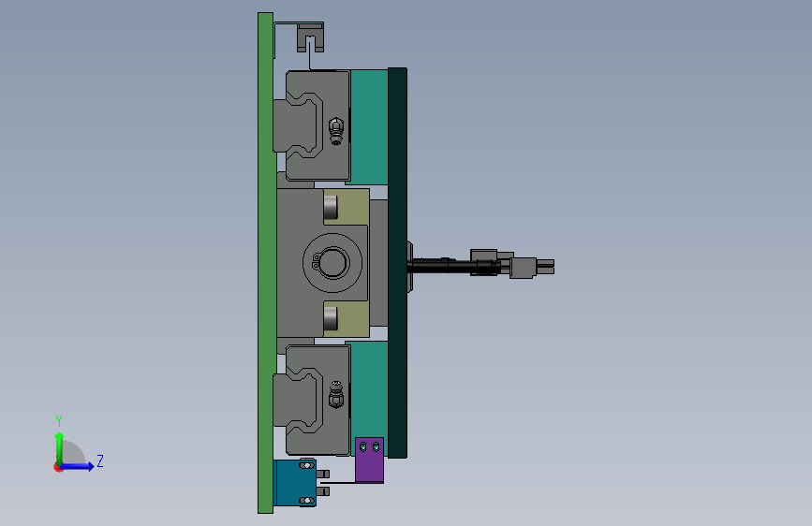Select the dark green vertical mounting plate
Screen dimensions: 812x526
(x=397, y=263)
